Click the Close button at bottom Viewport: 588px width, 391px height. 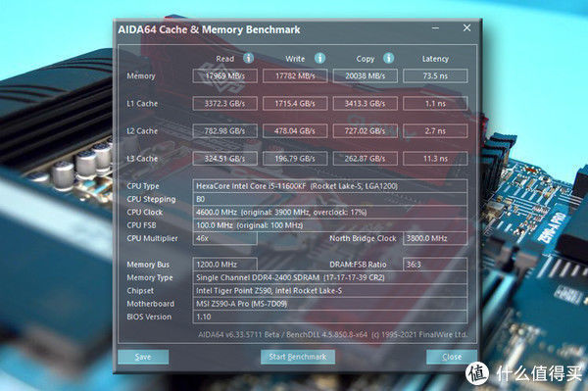coord(452,357)
